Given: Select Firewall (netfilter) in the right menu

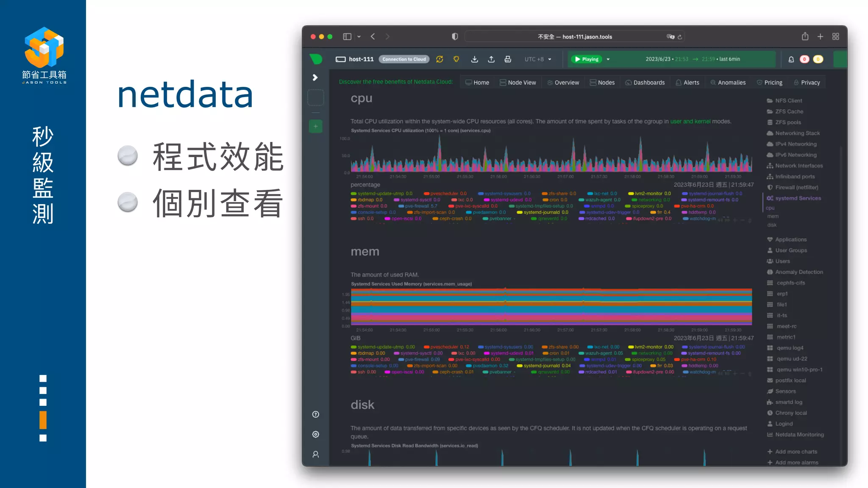Looking at the screenshot, I should click(x=792, y=187).
